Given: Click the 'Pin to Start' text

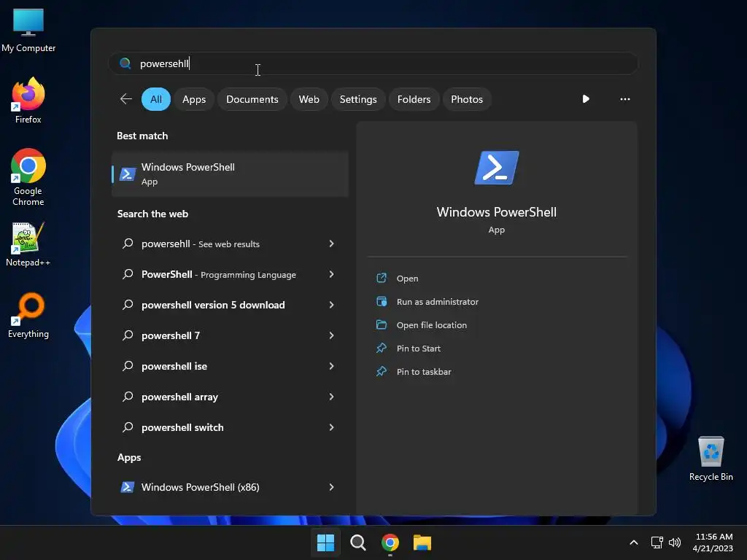Looking at the screenshot, I should pyautogui.click(x=418, y=349).
